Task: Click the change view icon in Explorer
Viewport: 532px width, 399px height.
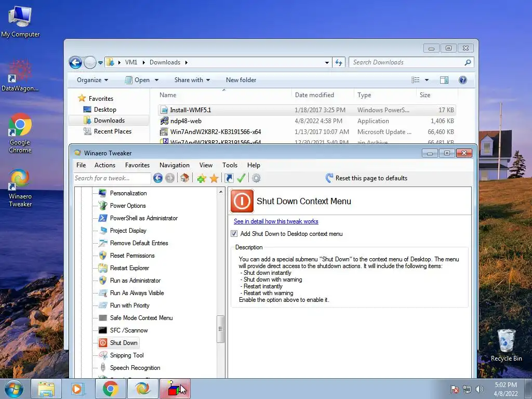Action: (415, 80)
